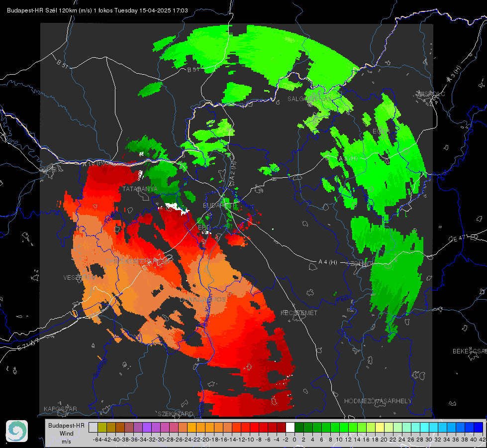Click the swirl weather service logo

17,431
